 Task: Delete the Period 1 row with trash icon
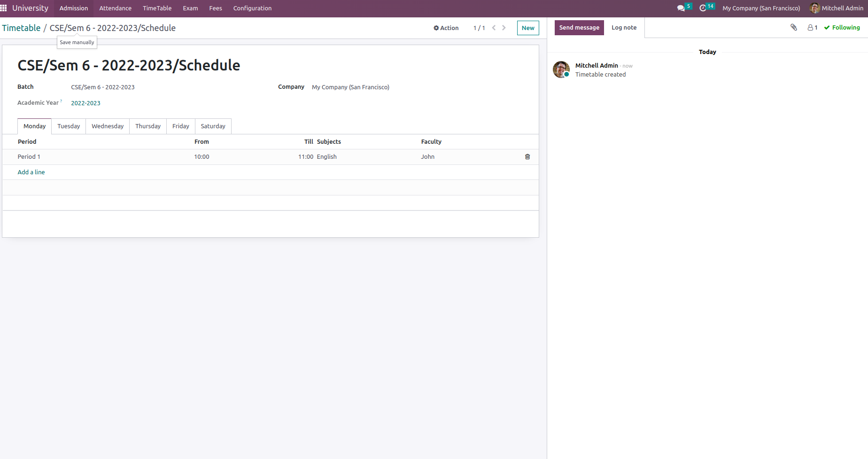(x=527, y=157)
